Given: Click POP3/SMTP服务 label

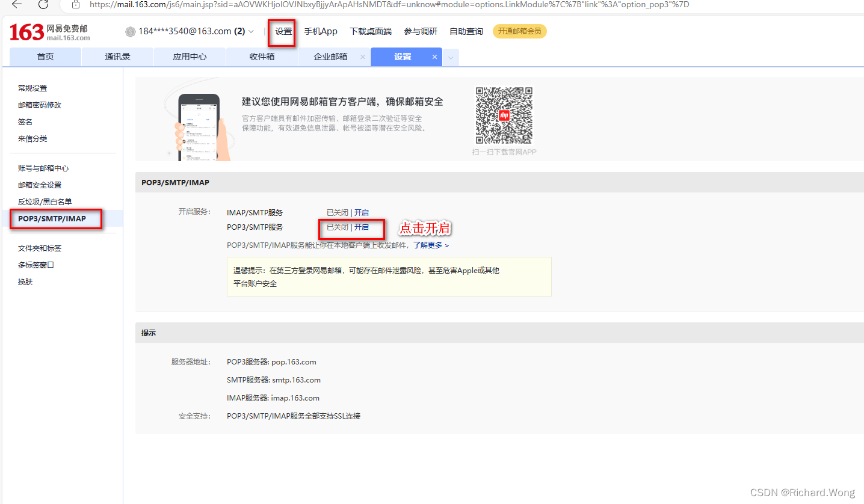Looking at the screenshot, I should [x=255, y=227].
